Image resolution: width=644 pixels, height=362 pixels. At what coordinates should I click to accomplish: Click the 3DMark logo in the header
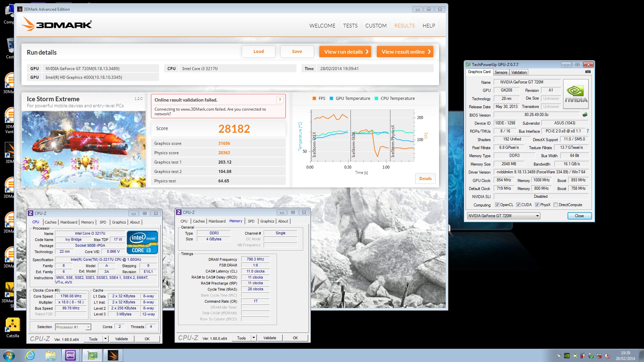point(57,24)
